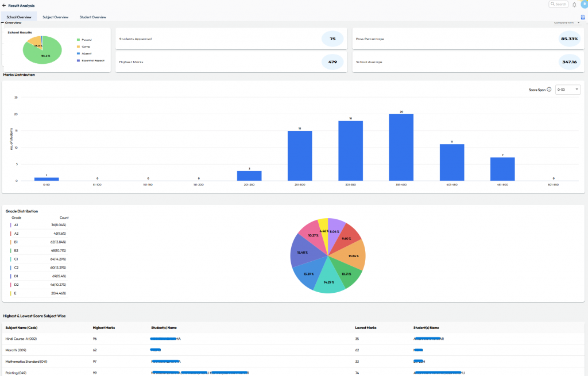Click the magnifier icon in Search box
Image resolution: width=588 pixels, height=376 pixels.
(553, 4)
